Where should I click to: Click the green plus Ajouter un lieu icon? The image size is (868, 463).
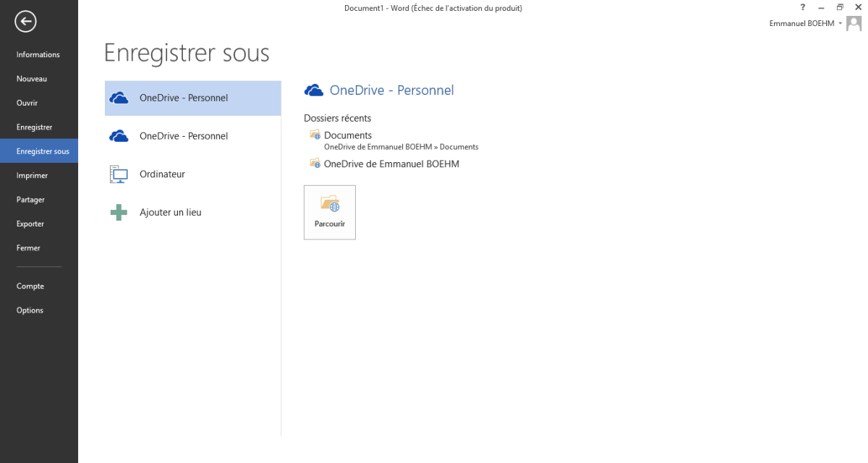[119, 213]
